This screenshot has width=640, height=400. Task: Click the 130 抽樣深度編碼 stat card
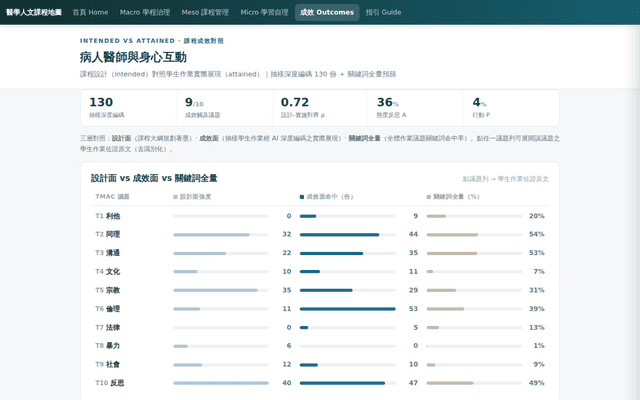point(129,108)
